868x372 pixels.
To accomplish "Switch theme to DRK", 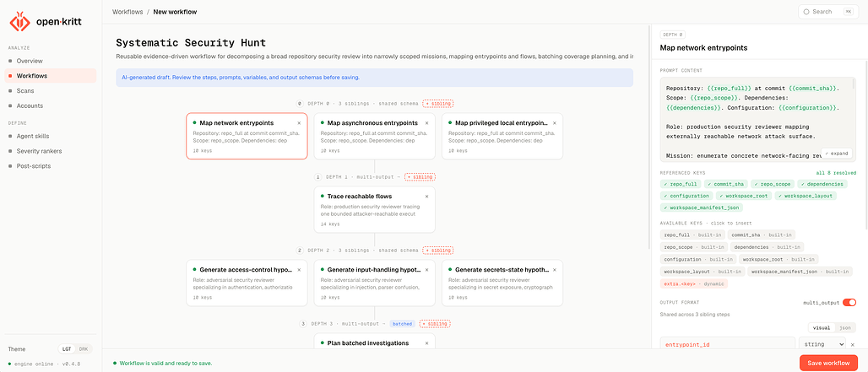I will click(84, 349).
